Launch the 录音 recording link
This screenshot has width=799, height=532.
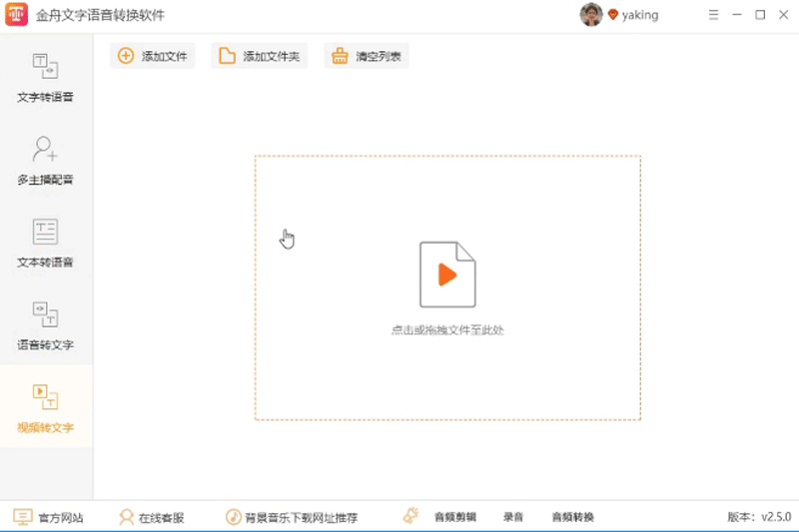(513, 517)
